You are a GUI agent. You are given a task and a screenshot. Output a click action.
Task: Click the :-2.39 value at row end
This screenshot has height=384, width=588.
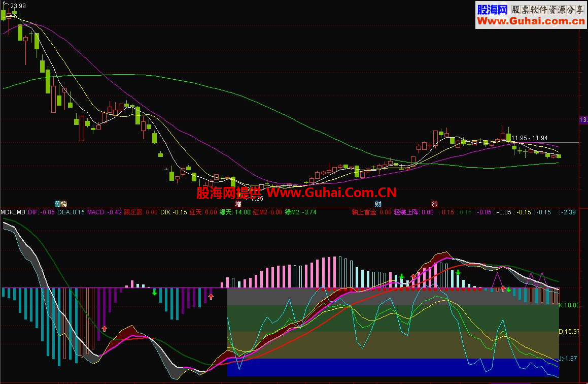[x=567, y=212]
